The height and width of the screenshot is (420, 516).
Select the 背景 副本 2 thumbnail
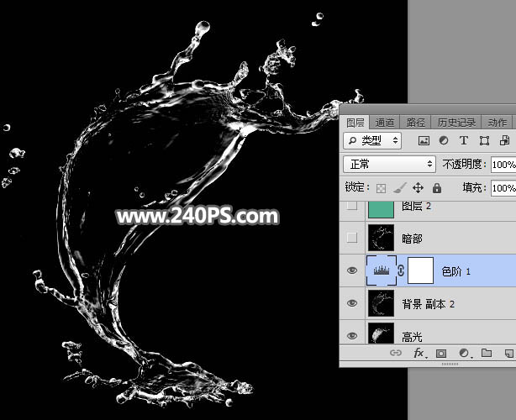(381, 303)
